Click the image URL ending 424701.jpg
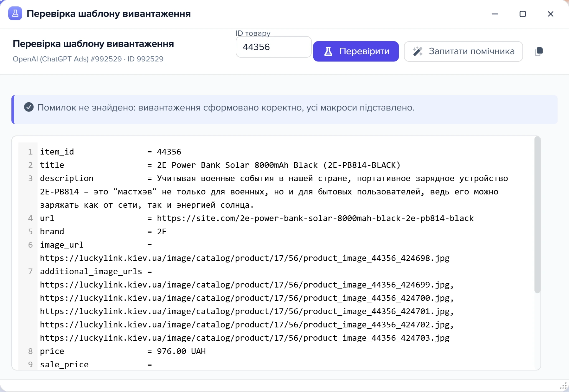The image size is (569, 392). coord(247,311)
